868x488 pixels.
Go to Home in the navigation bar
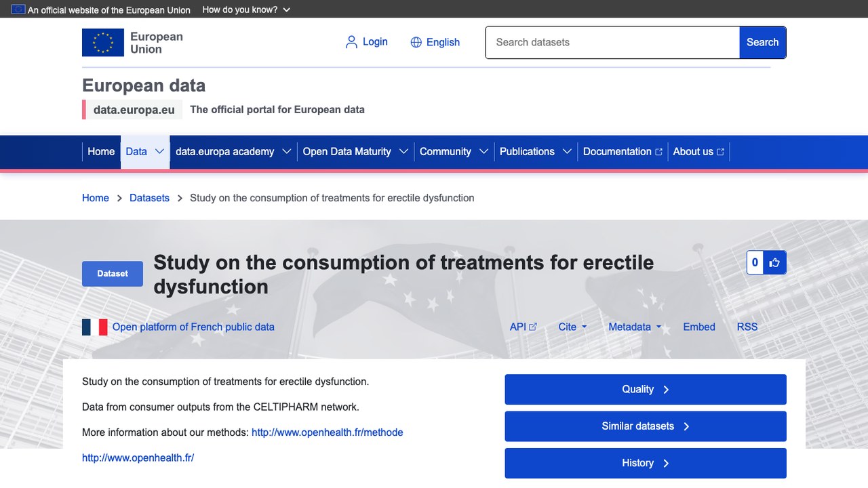(x=101, y=152)
